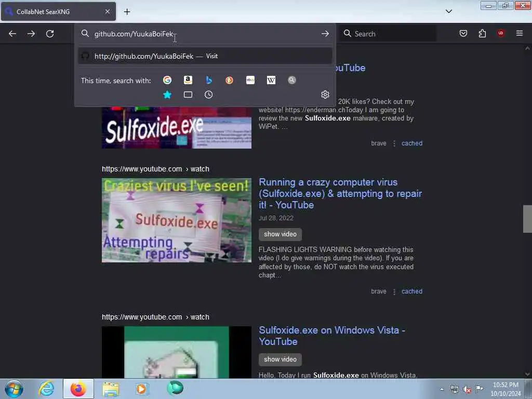The width and height of the screenshot is (532, 399).
Task: Switch to Firefox in the taskbar
Action: 78,389
